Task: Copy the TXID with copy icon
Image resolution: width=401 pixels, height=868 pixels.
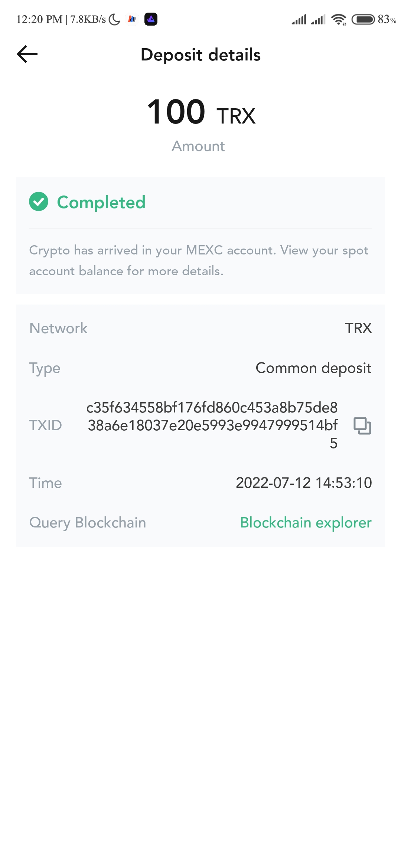Action: (x=362, y=425)
